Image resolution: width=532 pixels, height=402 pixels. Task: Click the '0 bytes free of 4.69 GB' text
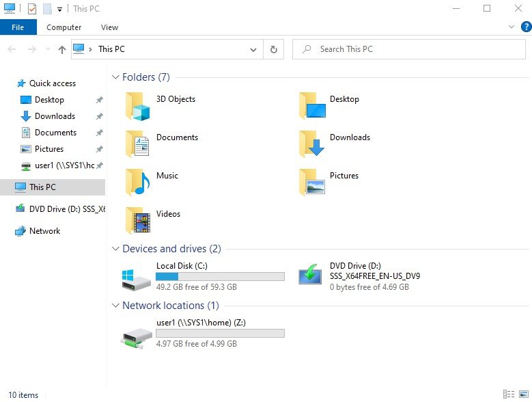pyautogui.click(x=369, y=287)
